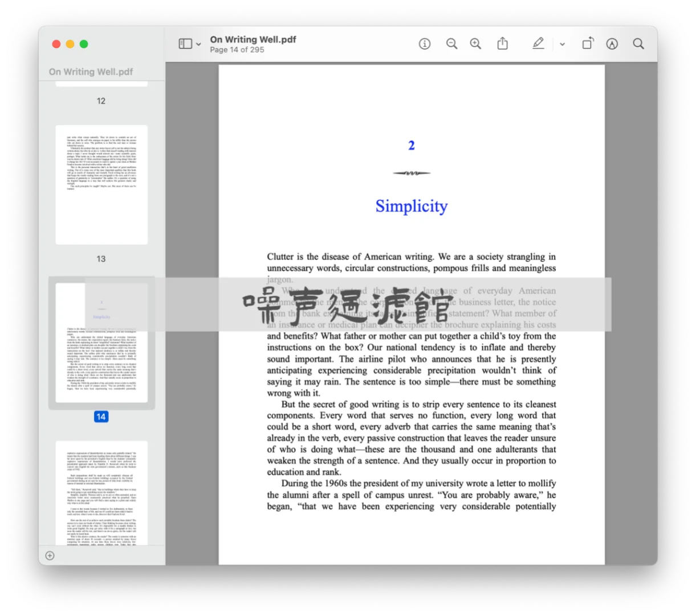Screen dimensions: 696x616
Task: Expand the highlight color options chevron
Action: click(562, 44)
